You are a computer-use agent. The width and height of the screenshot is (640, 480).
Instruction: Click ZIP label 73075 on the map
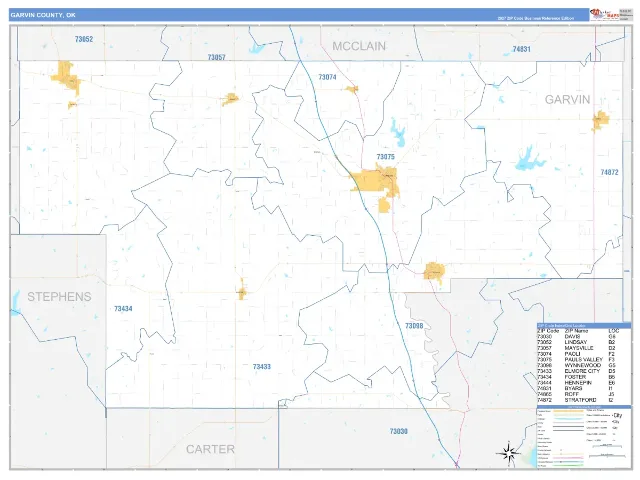coord(385,157)
